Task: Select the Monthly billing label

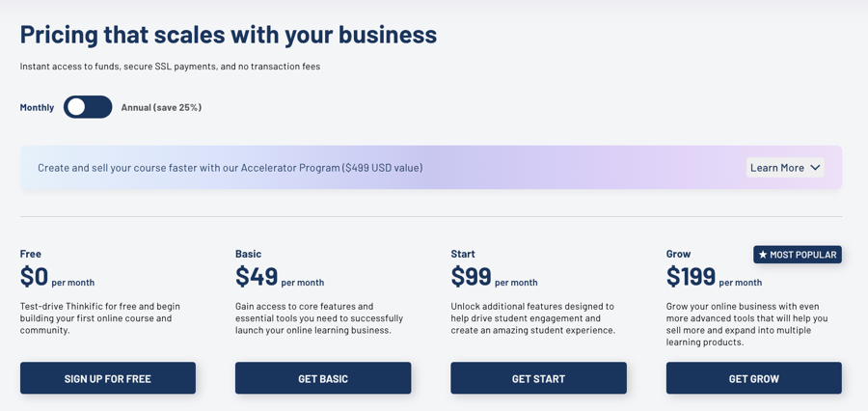Action: [37, 107]
